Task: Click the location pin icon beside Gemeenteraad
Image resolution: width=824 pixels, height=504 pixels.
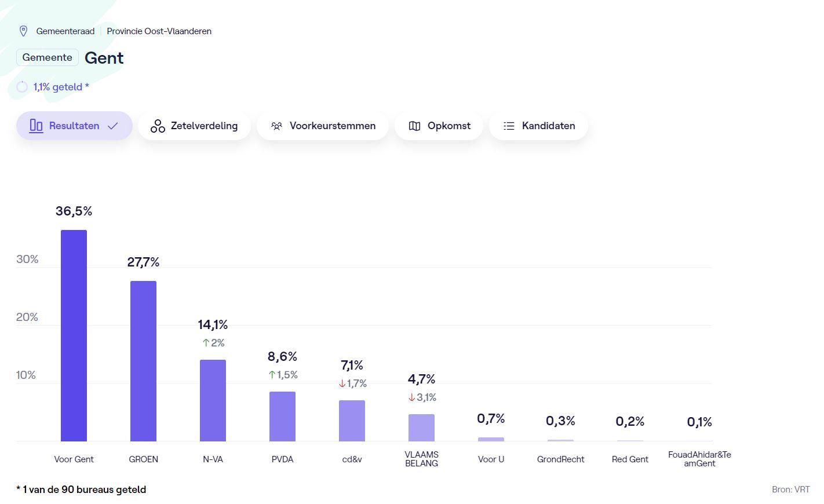Action: pos(24,31)
